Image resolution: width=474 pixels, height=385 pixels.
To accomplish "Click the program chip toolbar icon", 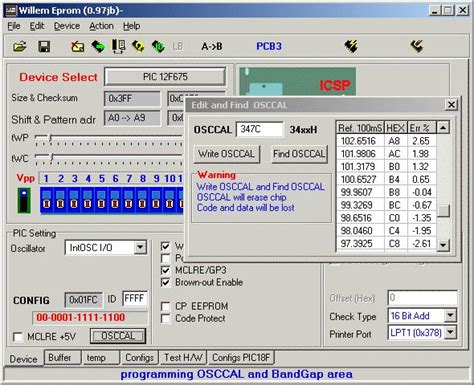I will click(138, 46).
